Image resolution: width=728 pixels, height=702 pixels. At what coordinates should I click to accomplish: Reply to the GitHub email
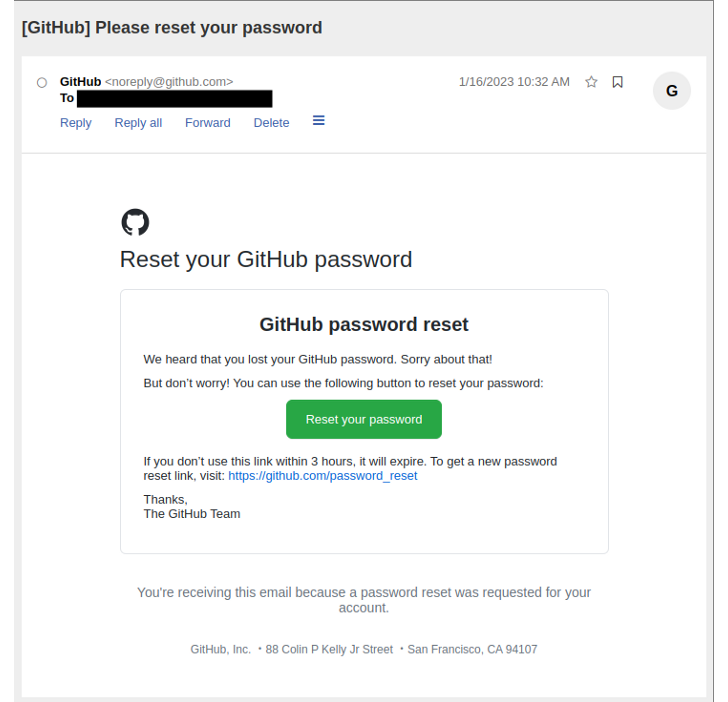click(76, 123)
